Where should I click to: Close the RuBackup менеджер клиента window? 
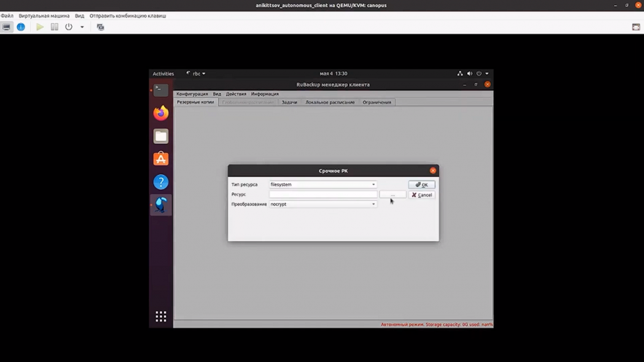coord(487,84)
